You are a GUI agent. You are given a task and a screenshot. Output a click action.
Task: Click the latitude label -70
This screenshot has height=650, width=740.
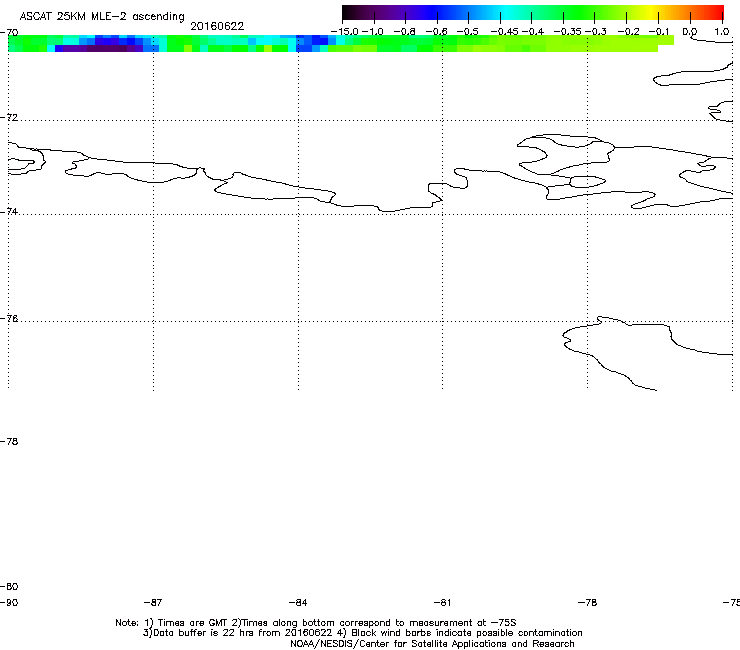(9, 33)
